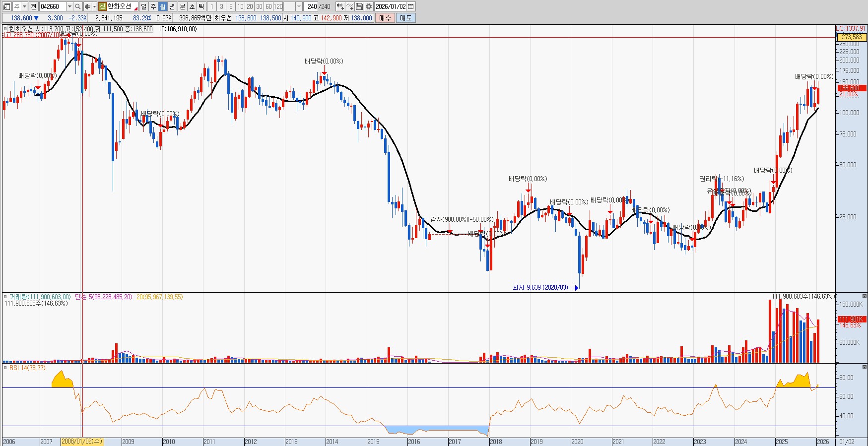This screenshot has width=868, height=446.
Task: Switch chart to tick period 틱
Action: (x=201, y=6)
